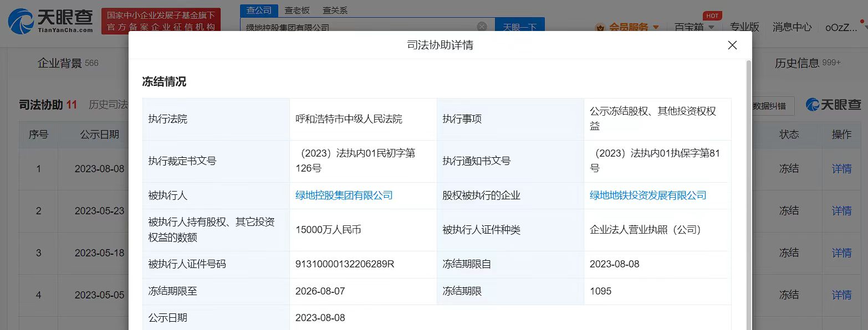Click the 国家中小企业发展子基金 red banner
Screen dimensions: 868x330
pos(161,21)
